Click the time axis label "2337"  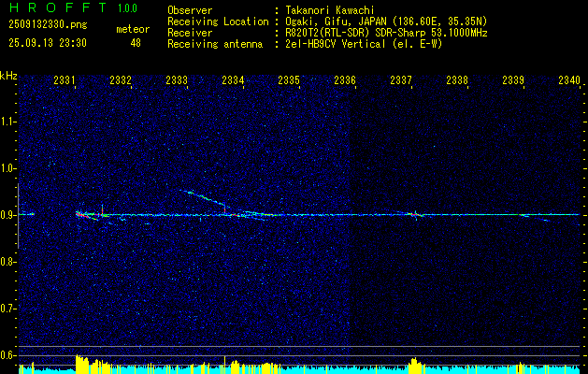(x=401, y=79)
